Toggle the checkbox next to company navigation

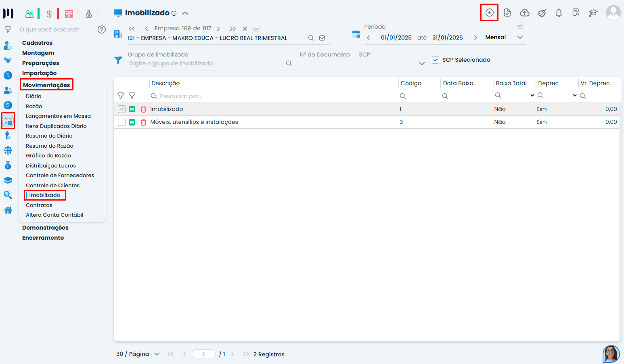point(256,29)
